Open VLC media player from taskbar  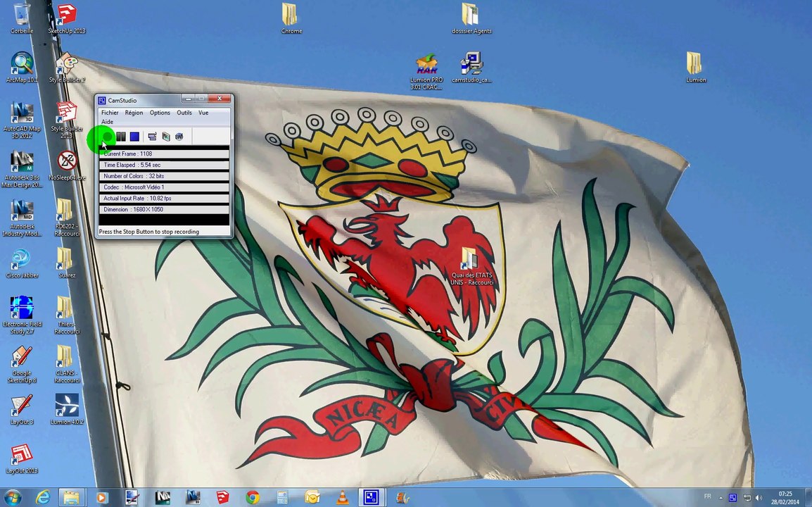[x=342, y=498]
